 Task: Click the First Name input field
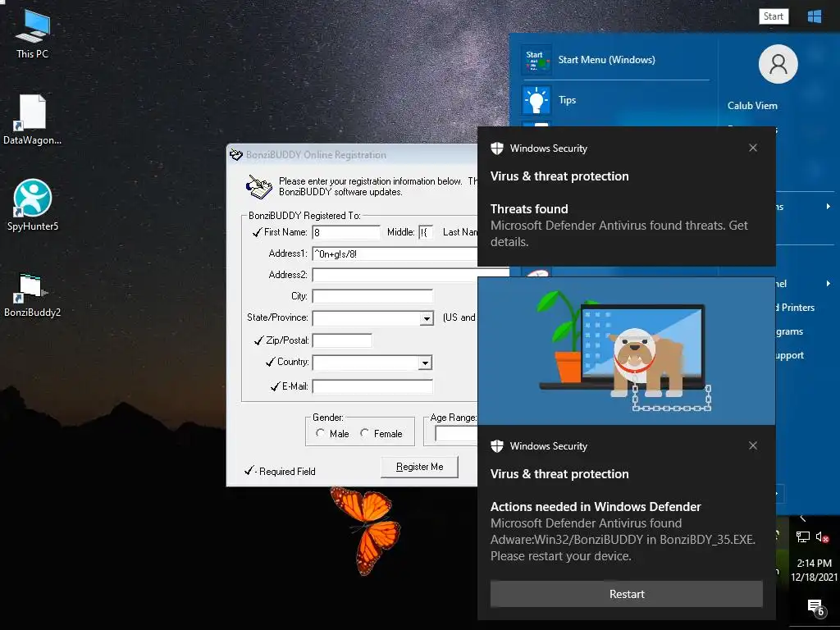(346, 232)
